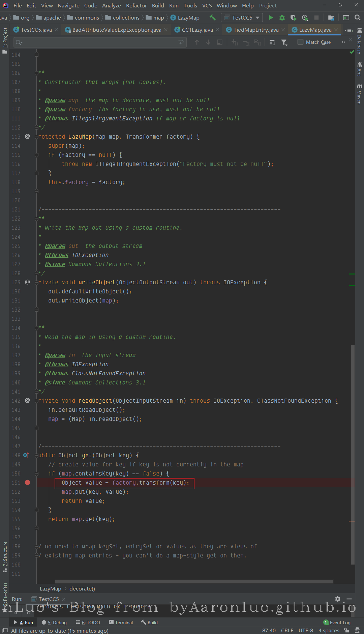Image resolution: width=364 pixels, height=634 pixels.
Task: Click the Build project hammer icon
Action: [x=212, y=18]
